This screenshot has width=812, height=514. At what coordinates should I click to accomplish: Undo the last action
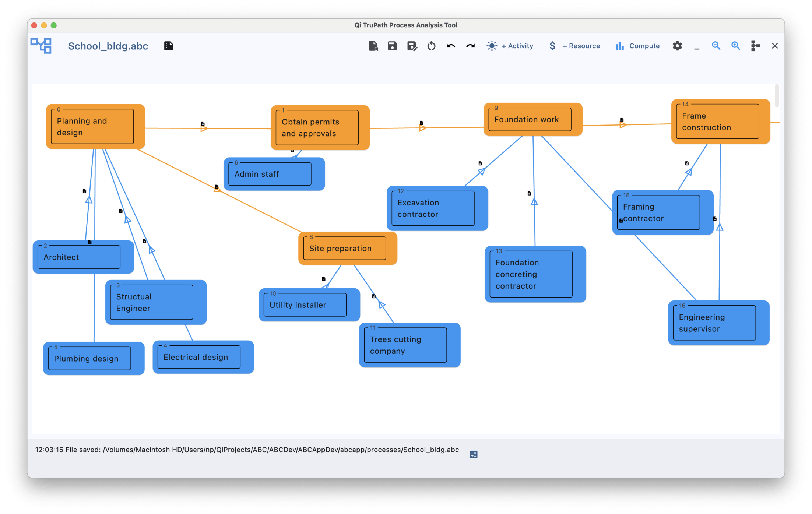pyautogui.click(x=451, y=46)
